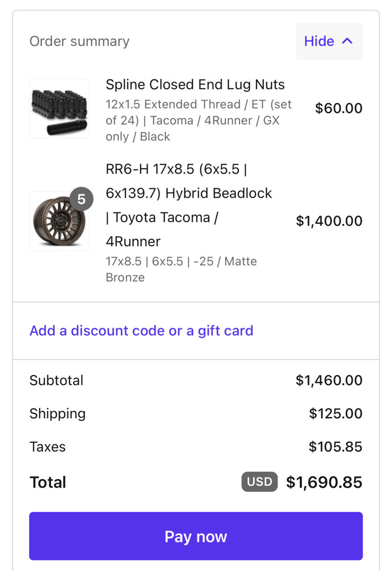This screenshot has width=392, height=571.
Task: Select the RR6-H Hybrid Beadlock wheel title
Action: (x=189, y=205)
